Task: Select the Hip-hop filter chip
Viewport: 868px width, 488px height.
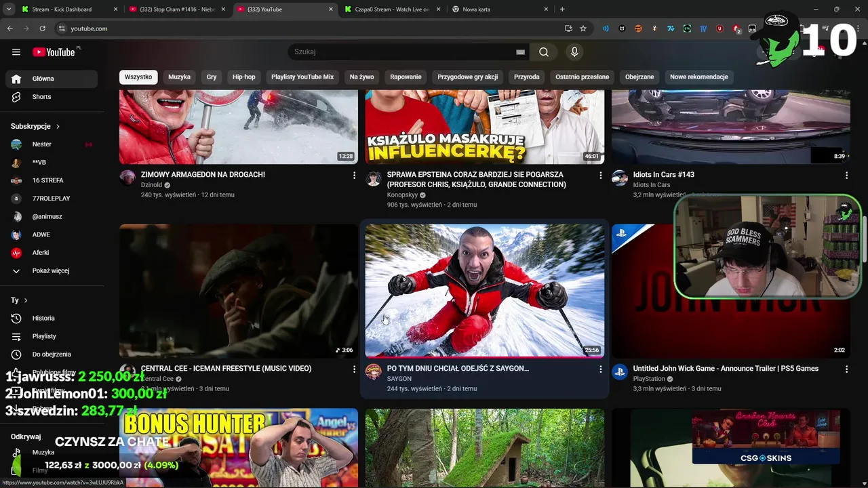Action: [x=244, y=77]
